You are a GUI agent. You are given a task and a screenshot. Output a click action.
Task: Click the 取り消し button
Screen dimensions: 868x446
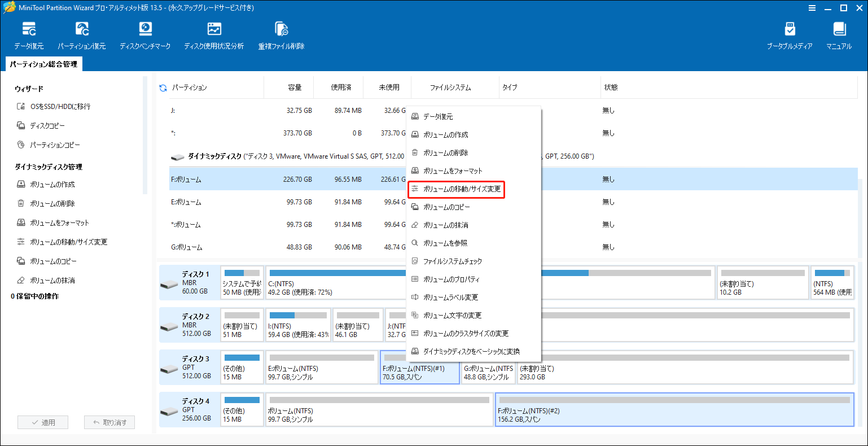coord(109,422)
